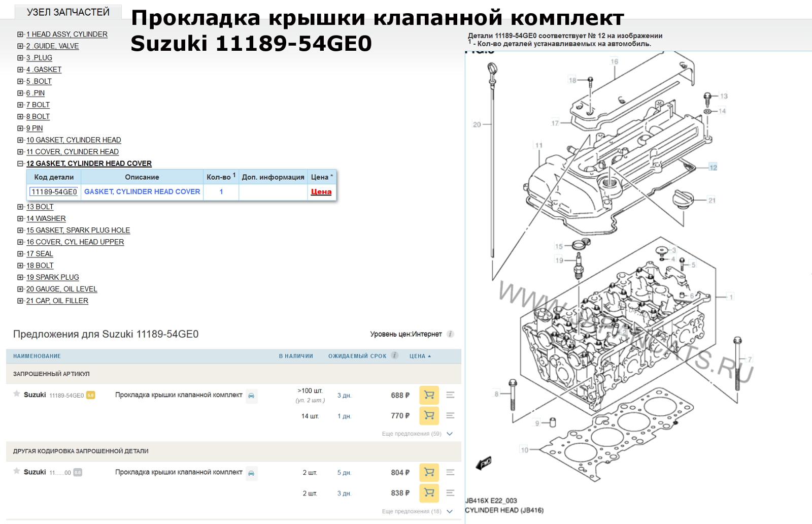Screen dimensions: 812x524
Task: Open 9 PIN tree link
Action: 35,128
